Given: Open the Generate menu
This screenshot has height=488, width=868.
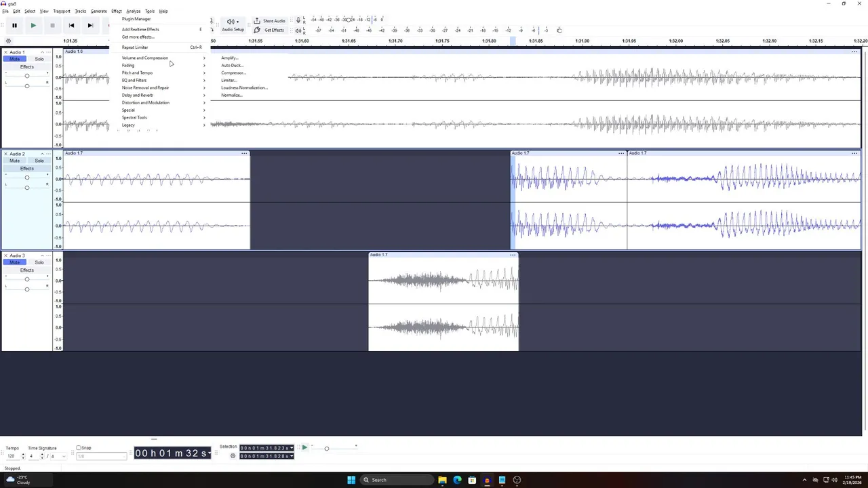Looking at the screenshot, I should pos(98,11).
